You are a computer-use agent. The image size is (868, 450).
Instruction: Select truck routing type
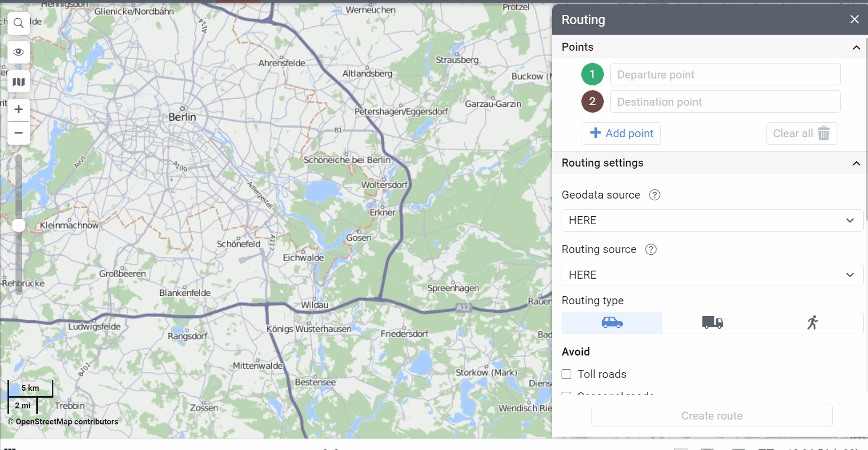712,323
